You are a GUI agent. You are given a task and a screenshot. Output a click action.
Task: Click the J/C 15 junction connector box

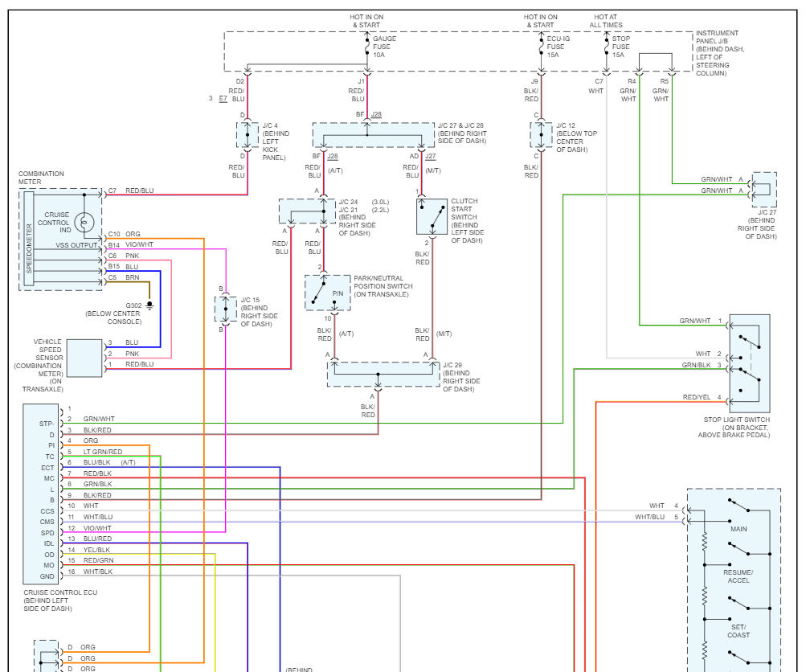pos(226,309)
